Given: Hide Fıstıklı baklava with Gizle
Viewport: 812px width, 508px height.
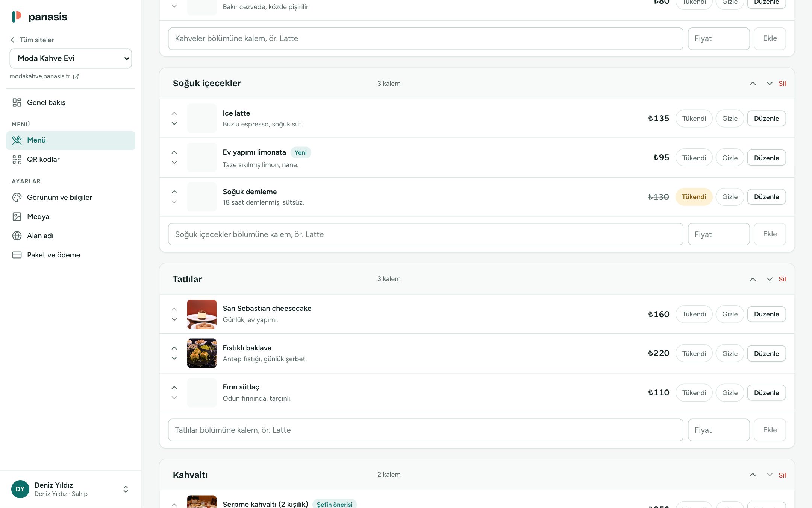Looking at the screenshot, I should (x=730, y=354).
